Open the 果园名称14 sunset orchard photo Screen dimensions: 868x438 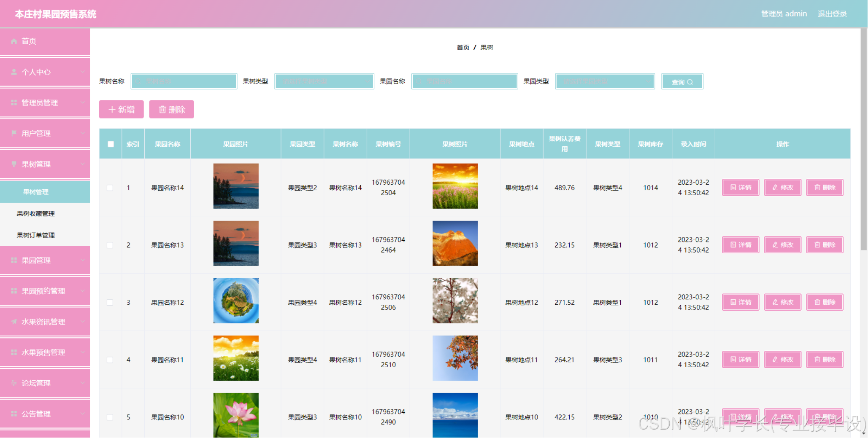pos(236,186)
